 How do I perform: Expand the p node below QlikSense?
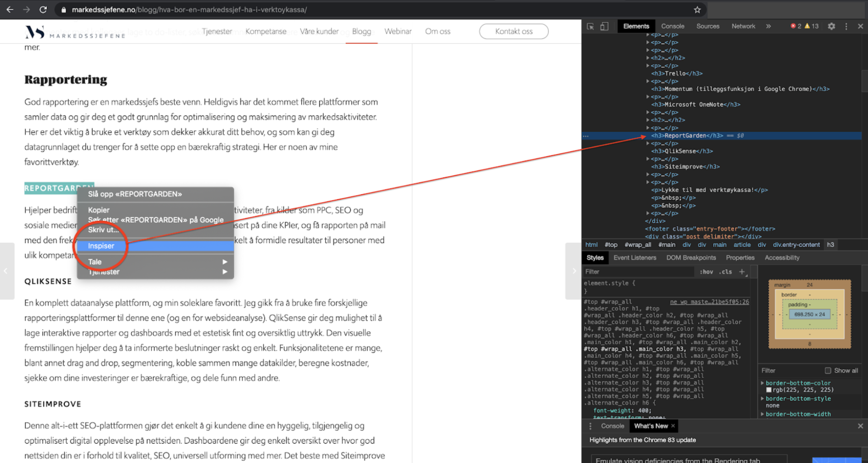[x=648, y=159]
